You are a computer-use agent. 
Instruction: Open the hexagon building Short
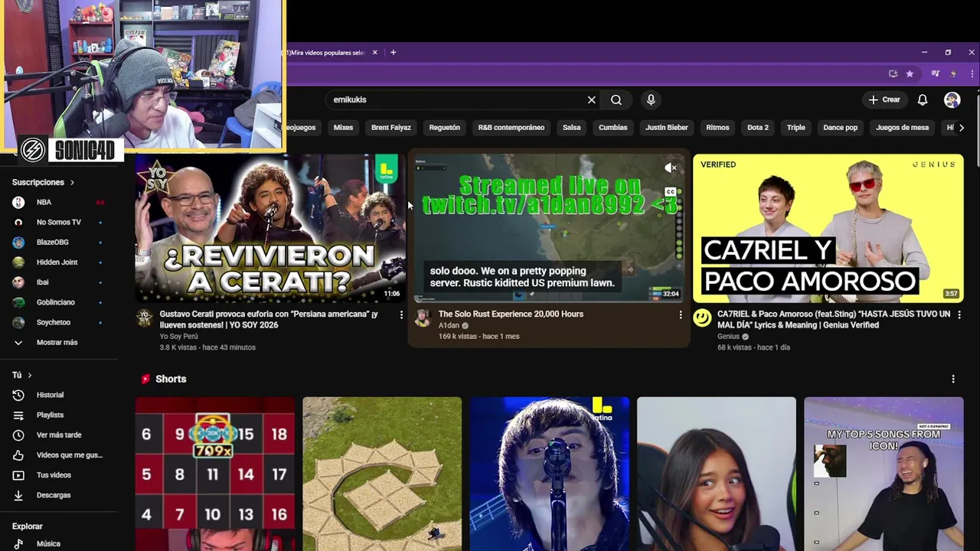pyautogui.click(x=382, y=474)
